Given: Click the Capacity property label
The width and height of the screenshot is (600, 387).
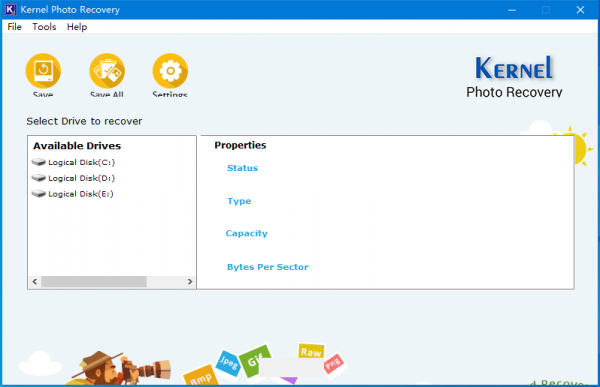Looking at the screenshot, I should [x=246, y=234].
